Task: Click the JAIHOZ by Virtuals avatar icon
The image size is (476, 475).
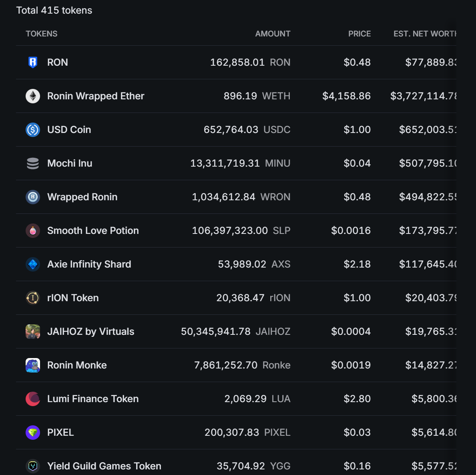Action: pos(33,332)
